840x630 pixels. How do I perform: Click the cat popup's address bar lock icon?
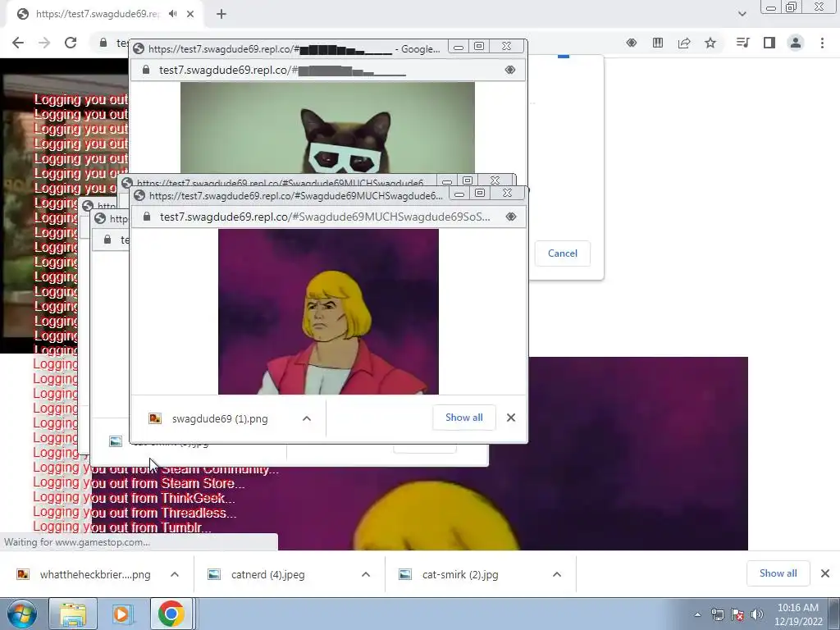145,71
